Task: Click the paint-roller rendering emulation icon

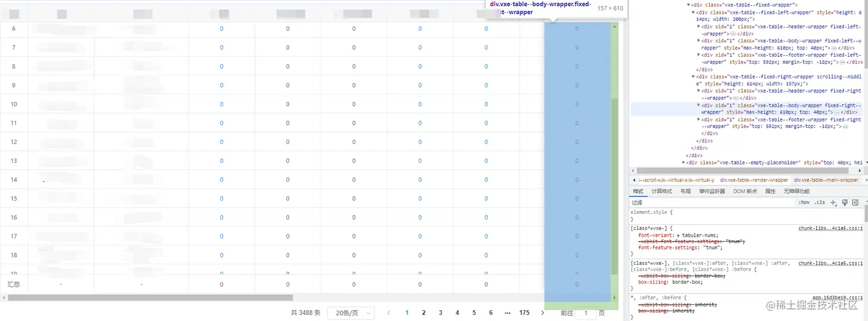Action: pyautogui.click(x=844, y=202)
